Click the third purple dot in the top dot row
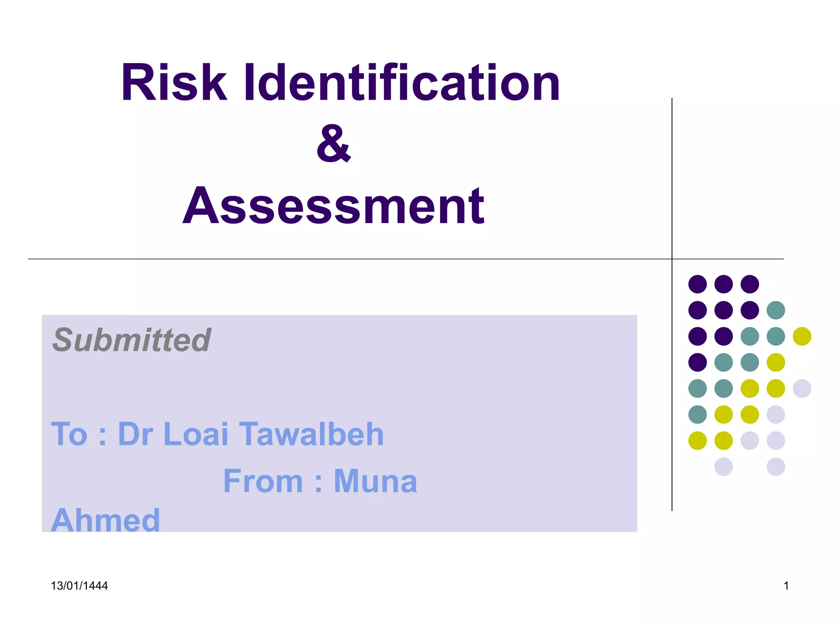The height and width of the screenshot is (630, 840). [x=750, y=284]
